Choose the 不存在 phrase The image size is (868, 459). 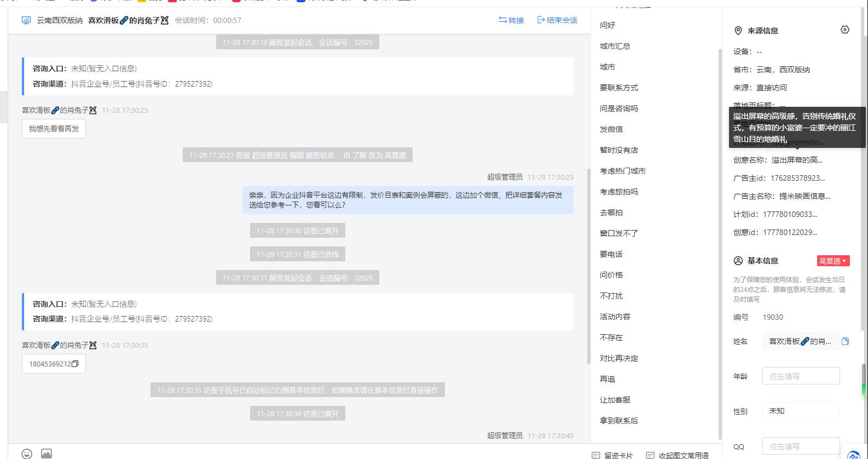[x=611, y=337]
